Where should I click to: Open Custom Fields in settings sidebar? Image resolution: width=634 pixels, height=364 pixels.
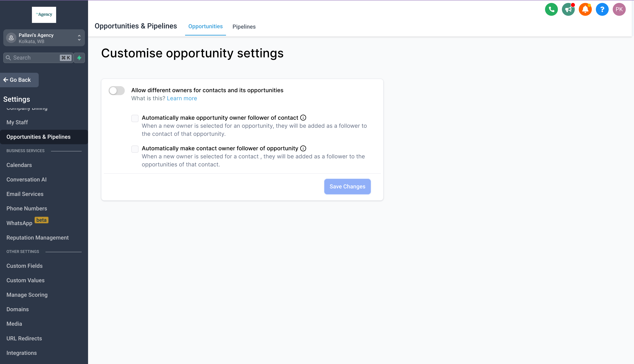(x=25, y=266)
